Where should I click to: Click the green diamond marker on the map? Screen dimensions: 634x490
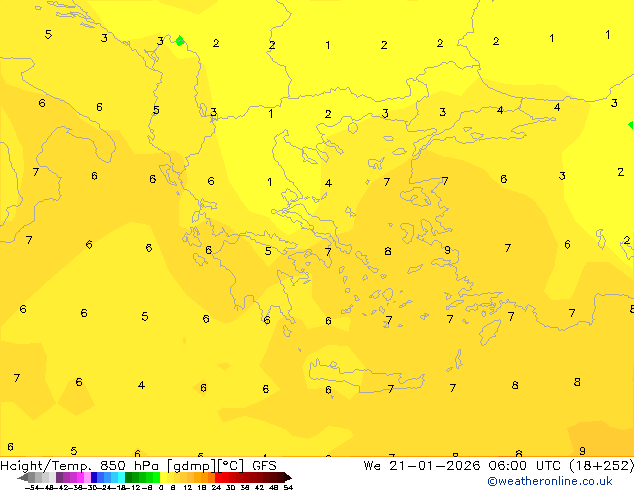coord(180,40)
